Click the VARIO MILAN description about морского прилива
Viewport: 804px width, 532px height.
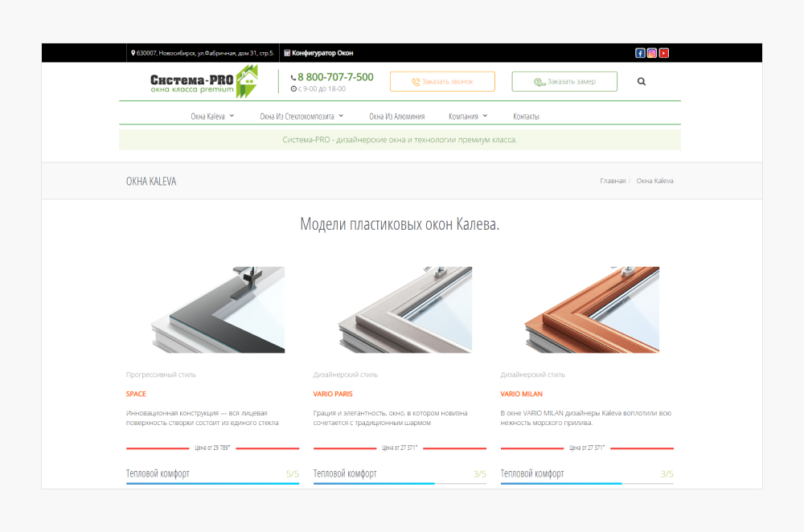coord(585,418)
